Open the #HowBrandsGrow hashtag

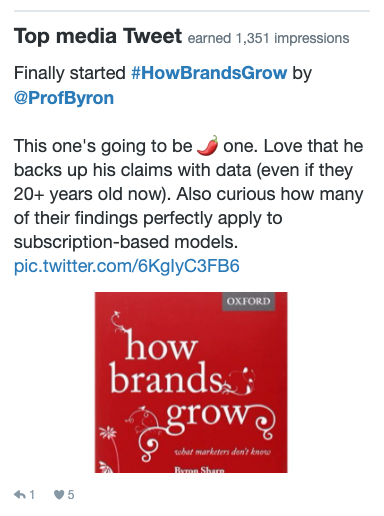[x=209, y=73]
